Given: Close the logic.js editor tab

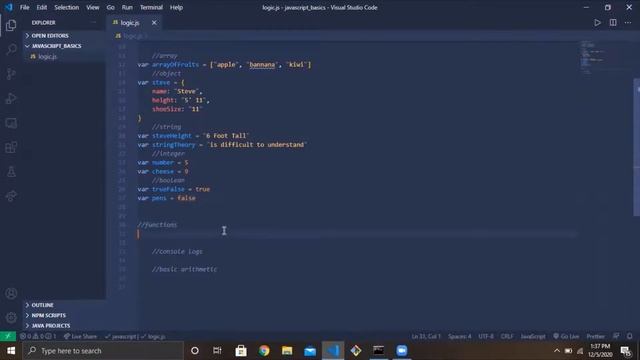Looking at the screenshot, I should [154, 23].
